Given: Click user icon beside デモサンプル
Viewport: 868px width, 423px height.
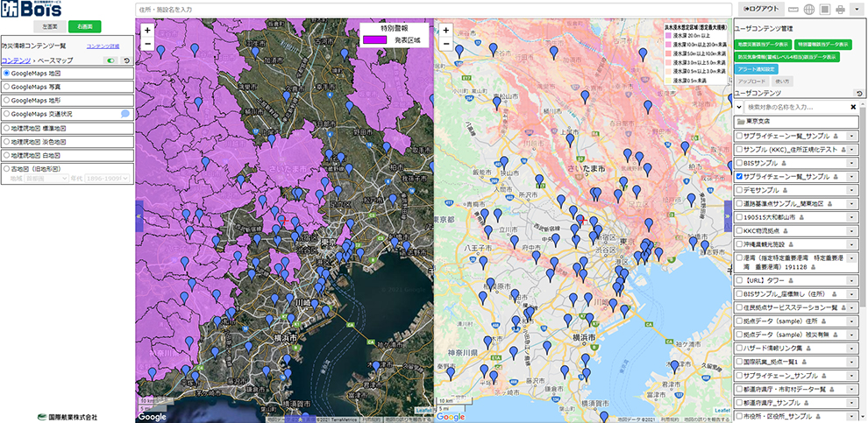Looking at the screenshot, I should click(785, 190).
